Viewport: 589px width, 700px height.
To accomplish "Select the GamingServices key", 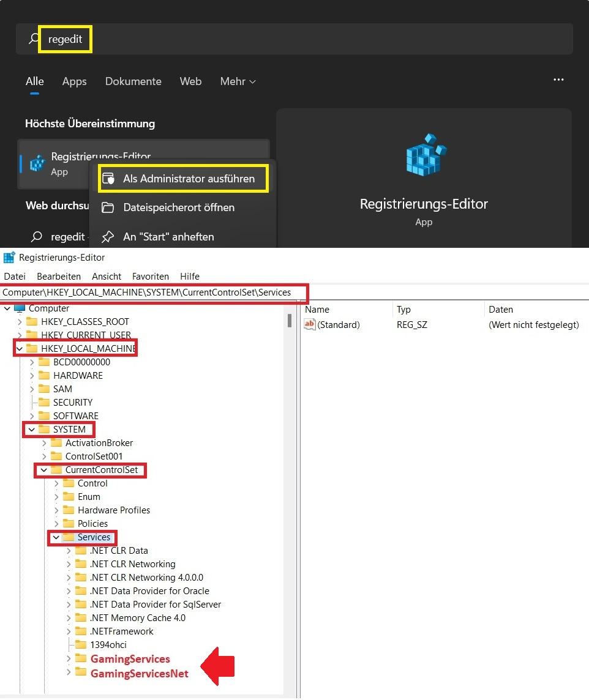I will [130, 659].
